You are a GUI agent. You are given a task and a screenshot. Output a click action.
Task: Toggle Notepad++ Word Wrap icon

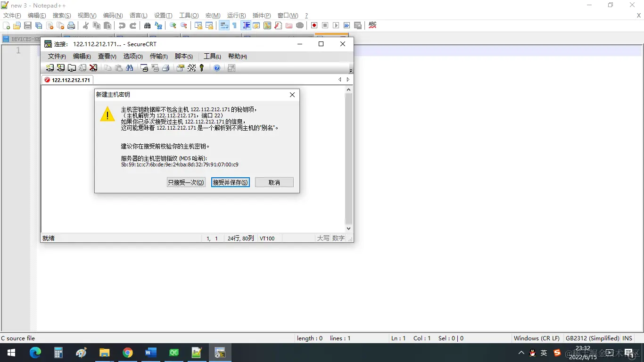coord(224,25)
